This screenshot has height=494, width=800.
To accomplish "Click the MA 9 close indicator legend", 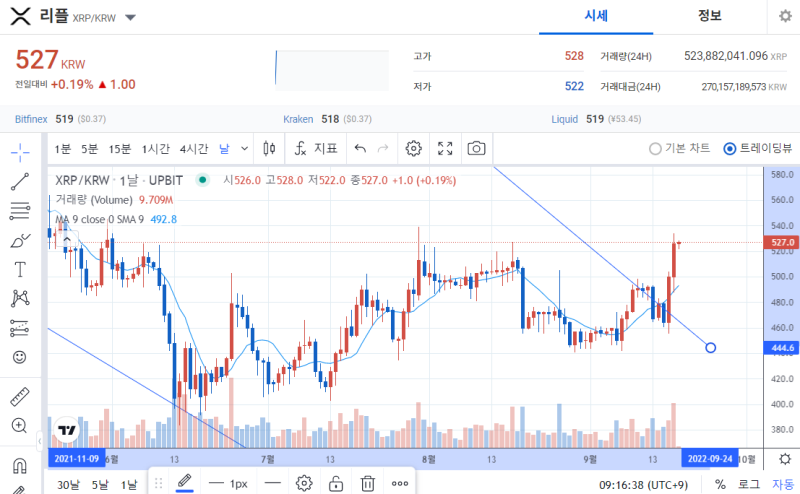I will click(x=116, y=219).
